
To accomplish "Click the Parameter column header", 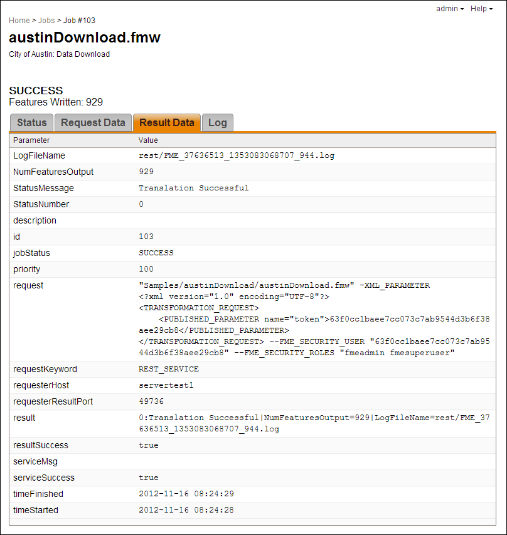I will tap(31, 140).
